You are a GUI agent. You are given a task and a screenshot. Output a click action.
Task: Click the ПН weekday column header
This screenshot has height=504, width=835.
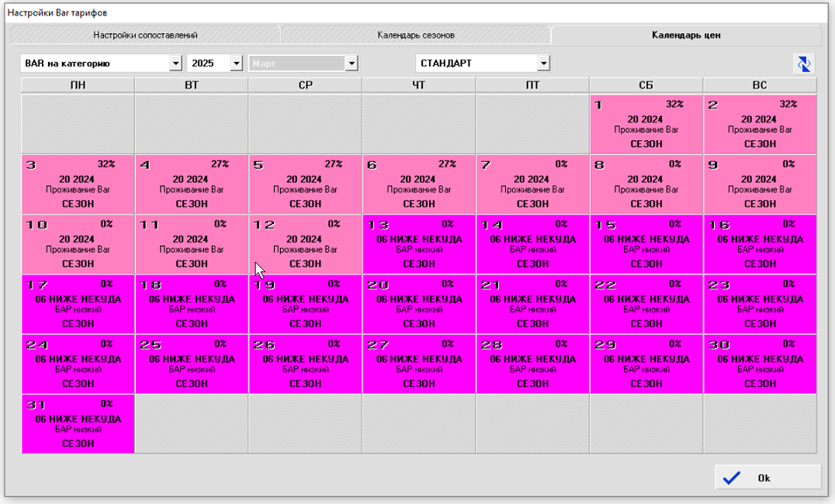pyautogui.click(x=78, y=85)
